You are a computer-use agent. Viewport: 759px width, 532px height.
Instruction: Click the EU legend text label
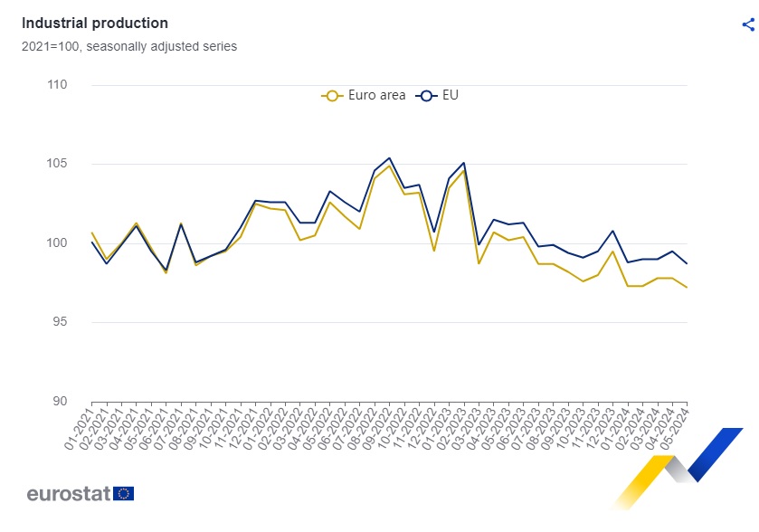[x=451, y=96]
